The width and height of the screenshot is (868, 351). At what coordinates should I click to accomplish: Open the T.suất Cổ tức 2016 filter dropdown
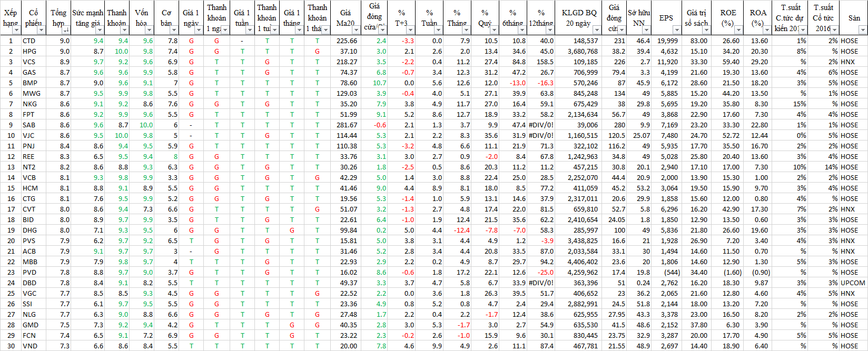click(834, 30)
